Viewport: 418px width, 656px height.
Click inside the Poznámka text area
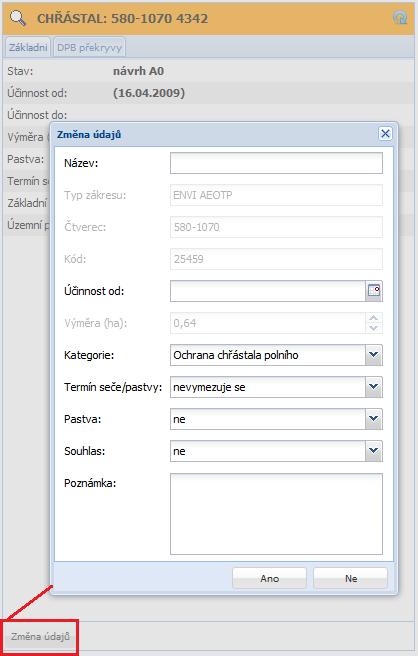point(276,514)
